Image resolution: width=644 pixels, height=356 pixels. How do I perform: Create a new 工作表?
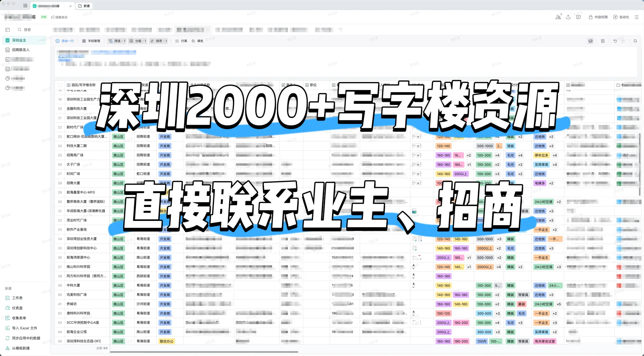14,298
